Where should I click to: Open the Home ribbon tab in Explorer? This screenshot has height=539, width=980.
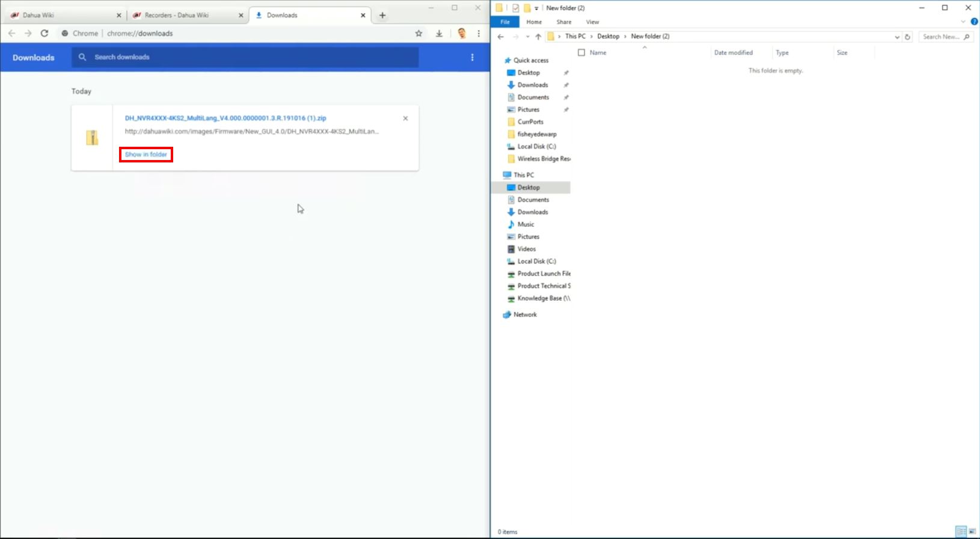pyautogui.click(x=534, y=22)
